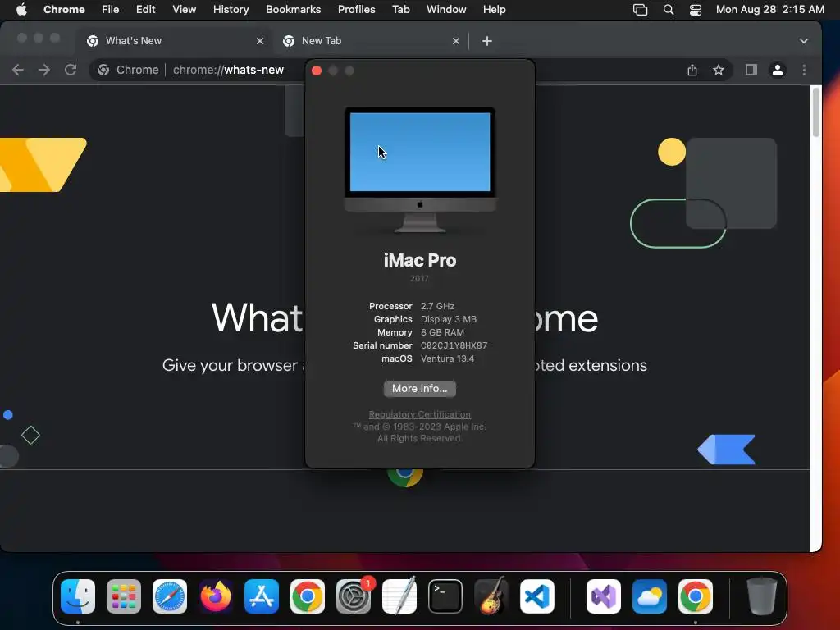Open the Chrome app menu
Viewport: 840px width, 630px height.
point(64,9)
